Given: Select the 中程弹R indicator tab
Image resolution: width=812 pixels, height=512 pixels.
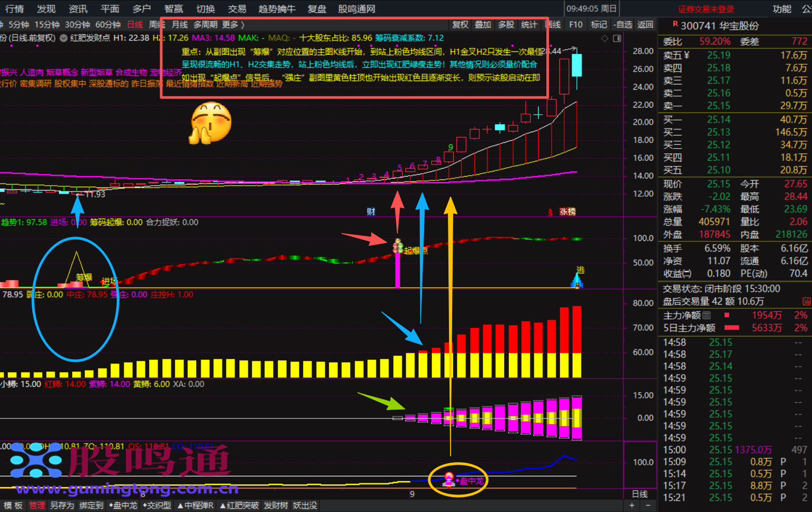Looking at the screenshot, I should pos(196,506).
